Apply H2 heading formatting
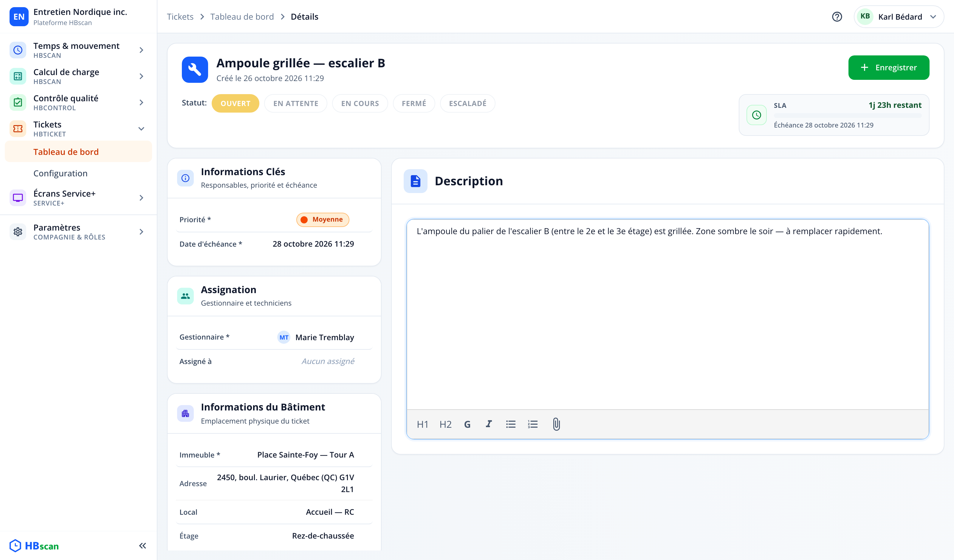954x560 pixels. pyautogui.click(x=445, y=424)
